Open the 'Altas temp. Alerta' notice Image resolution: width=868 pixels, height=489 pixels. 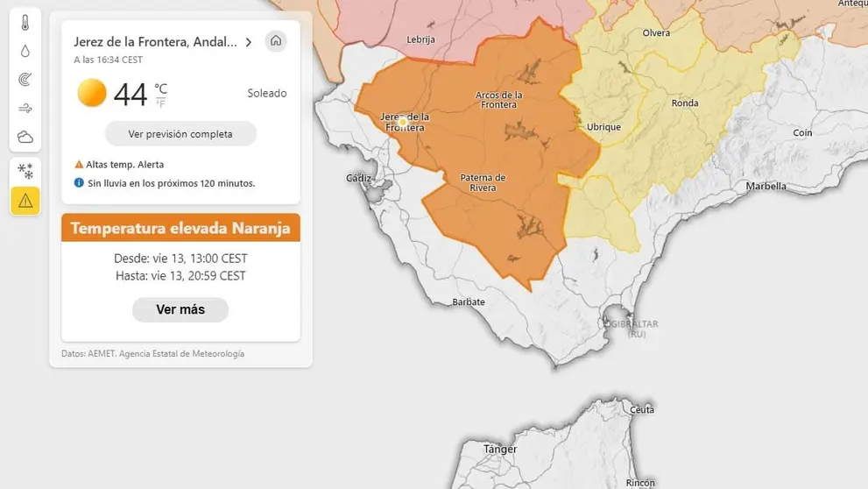(x=120, y=165)
